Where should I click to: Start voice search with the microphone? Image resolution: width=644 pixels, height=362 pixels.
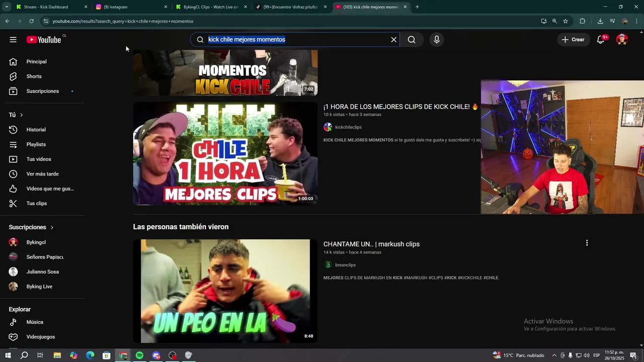tap(436, 40)
